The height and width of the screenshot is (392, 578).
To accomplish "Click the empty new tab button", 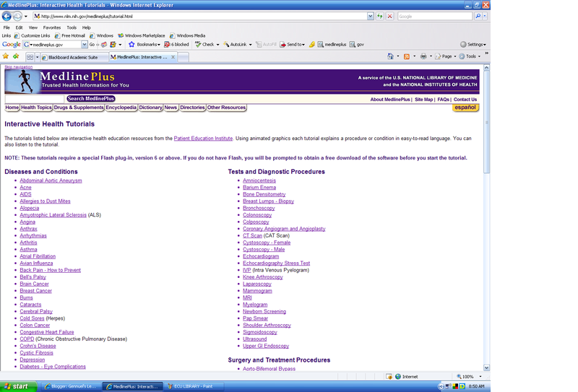I will click(184, 57).
